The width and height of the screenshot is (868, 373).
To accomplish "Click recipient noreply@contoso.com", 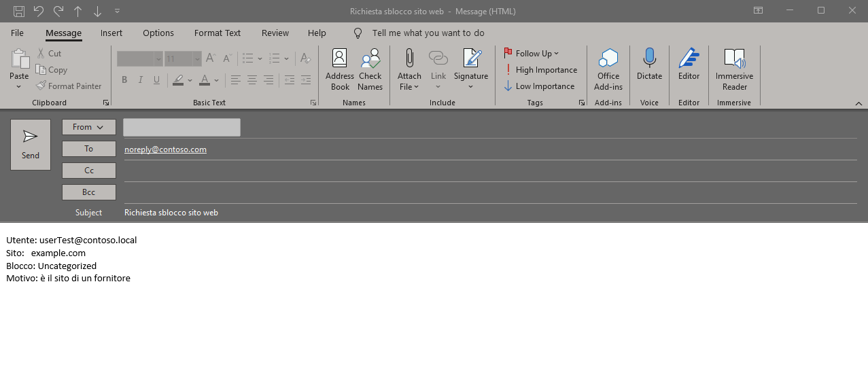I will click(165, 149).
